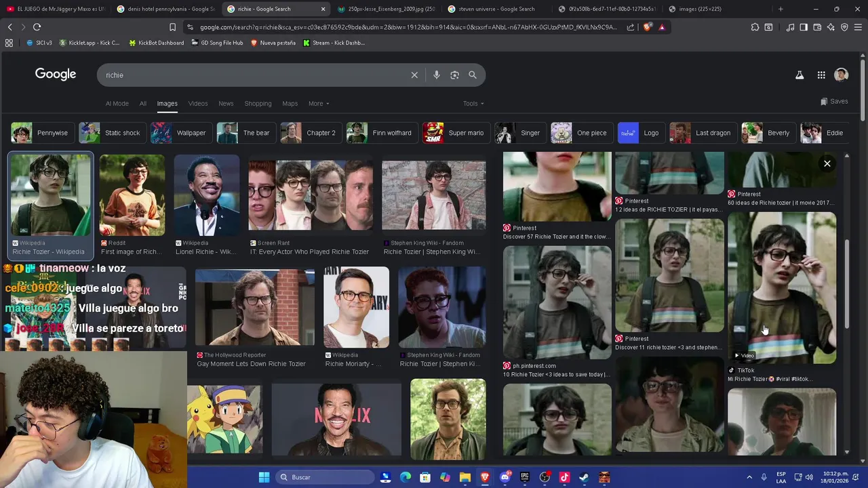This screenshot has height=488, width=868.
Task: Open the bookmarks bar apps grid icon
Action: (x=9, y=43)
